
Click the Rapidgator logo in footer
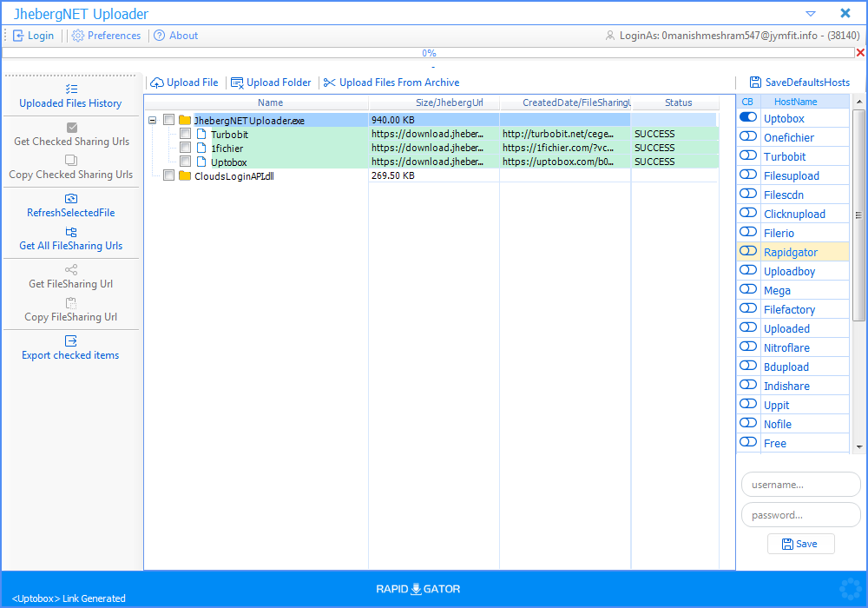click(x=418, y=589)
